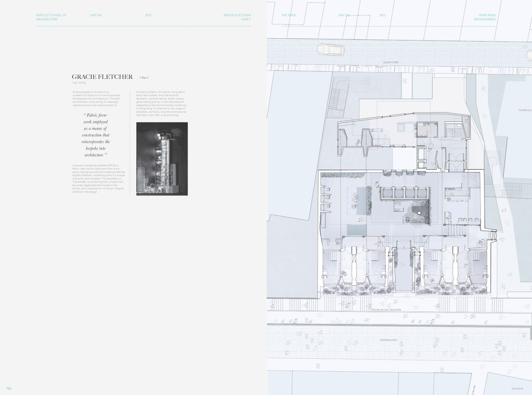Click "THE HOTEL" in right page header
The width and height of the screenshot is (532, 395).
289,15
